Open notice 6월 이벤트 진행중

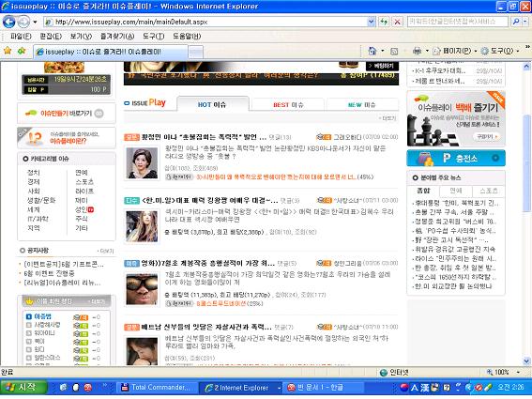click(x=49, y=273)
